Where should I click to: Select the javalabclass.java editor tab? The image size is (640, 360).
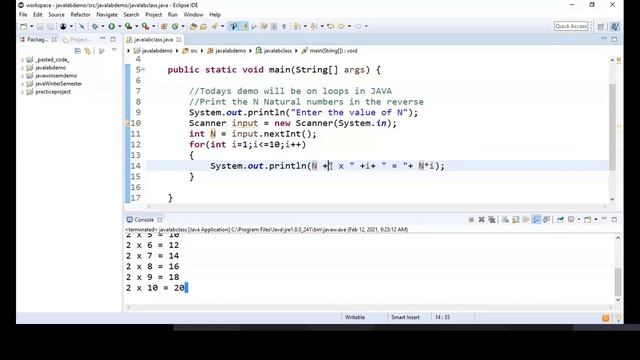153,40
